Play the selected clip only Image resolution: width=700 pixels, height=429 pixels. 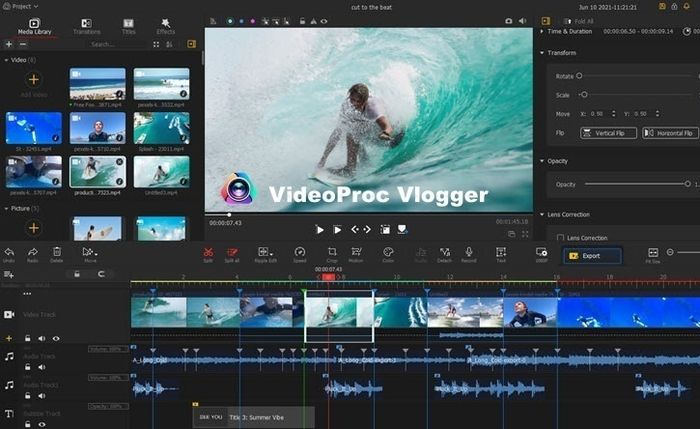click(x=338, y=229)
